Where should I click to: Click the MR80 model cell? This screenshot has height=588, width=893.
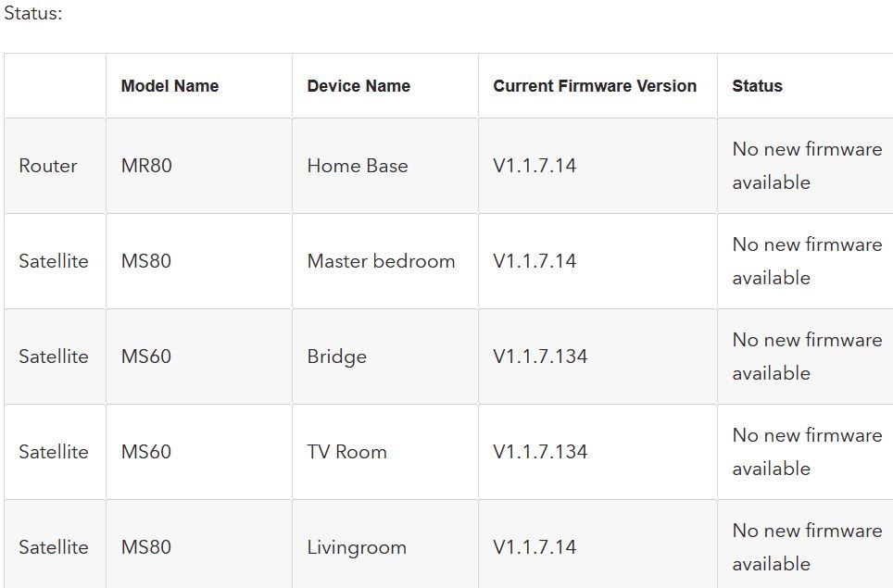146,166
